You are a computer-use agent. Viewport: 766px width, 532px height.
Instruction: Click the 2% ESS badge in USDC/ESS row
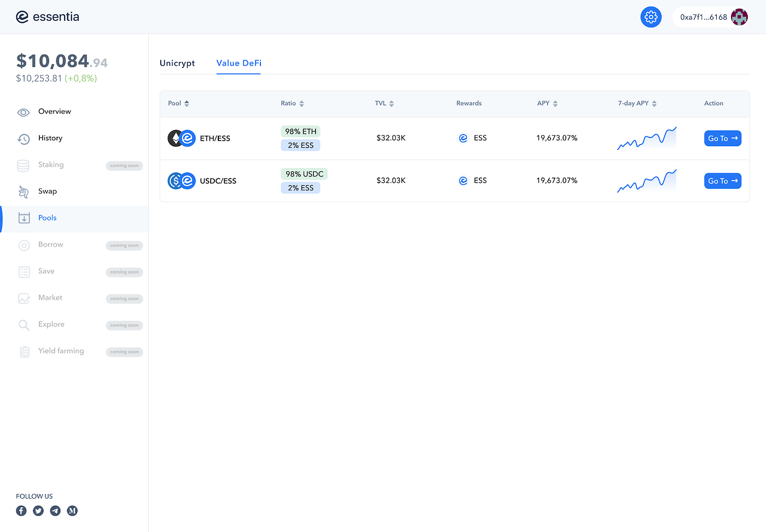300,188
